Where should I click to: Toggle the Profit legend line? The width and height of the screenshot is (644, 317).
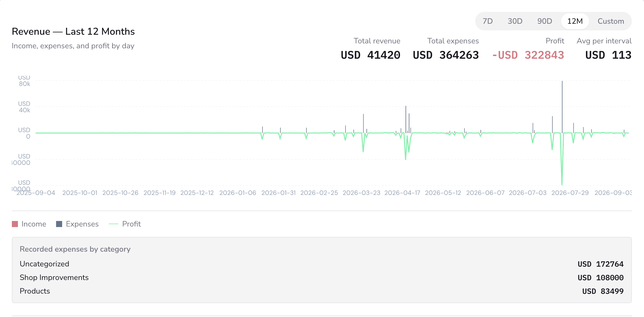tap(125, 224)
